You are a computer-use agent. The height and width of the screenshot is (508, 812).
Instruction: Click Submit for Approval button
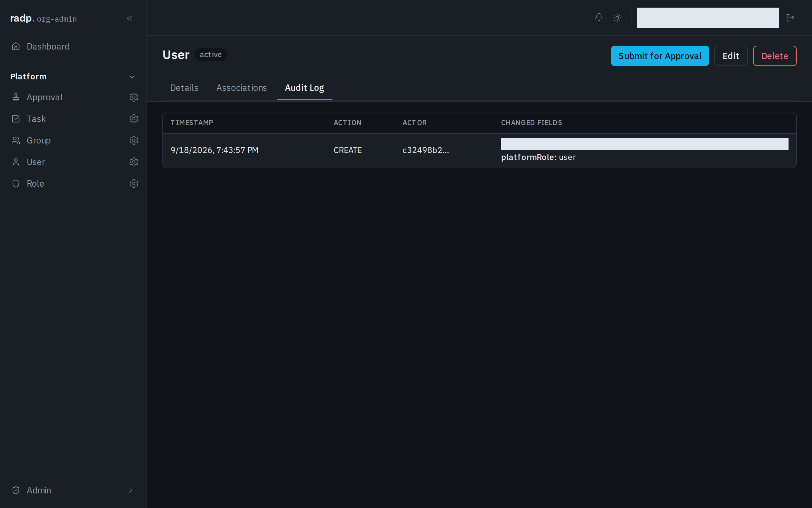coord(660,56)
